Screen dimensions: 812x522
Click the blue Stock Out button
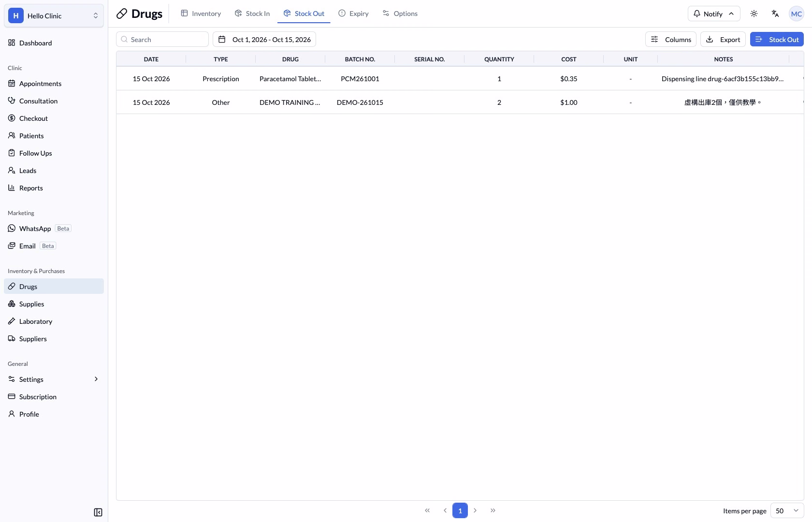777,40
